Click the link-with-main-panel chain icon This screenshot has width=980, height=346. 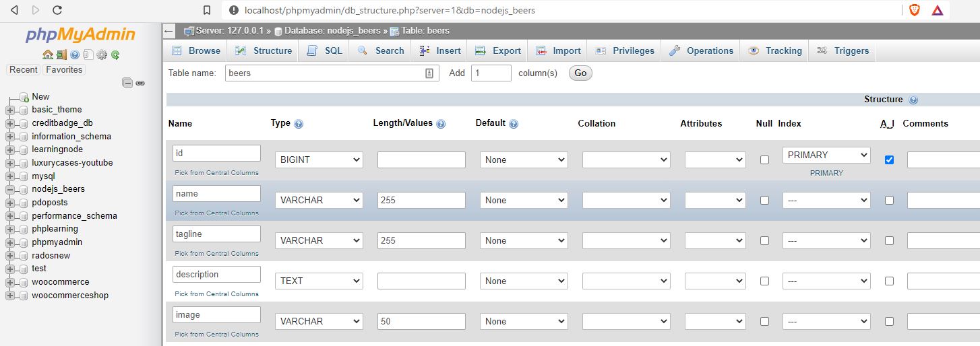tap(140, 83)
